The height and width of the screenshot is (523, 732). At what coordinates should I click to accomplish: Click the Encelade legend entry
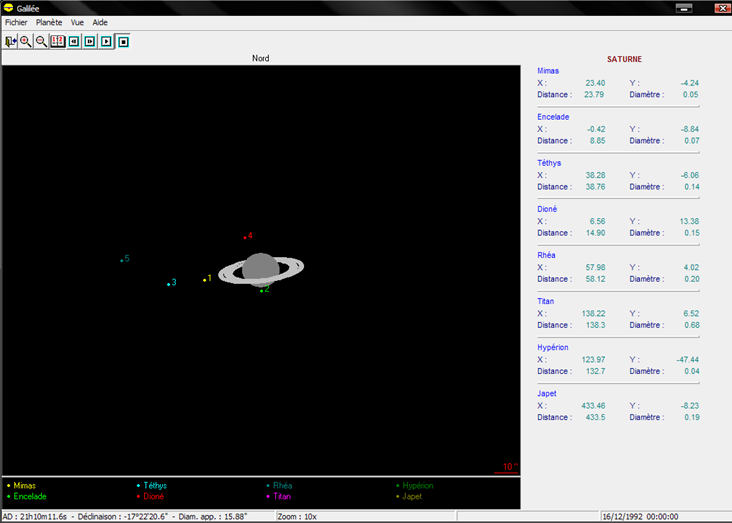coord(27,496)
